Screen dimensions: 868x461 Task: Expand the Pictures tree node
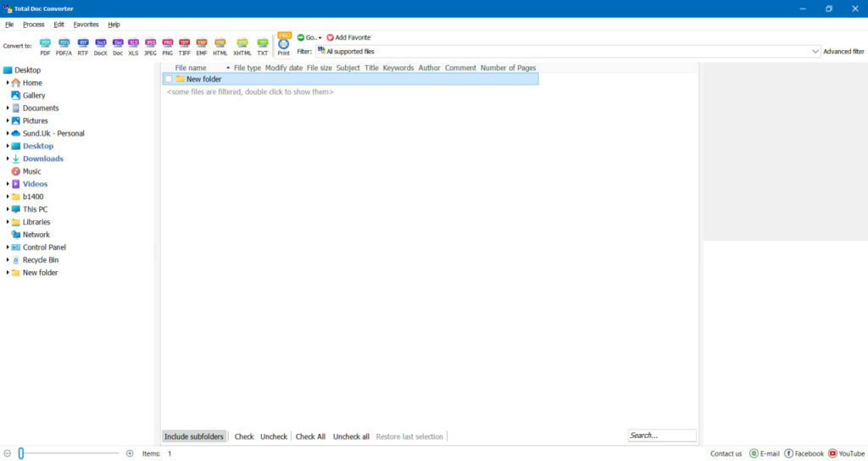[7, 120]
